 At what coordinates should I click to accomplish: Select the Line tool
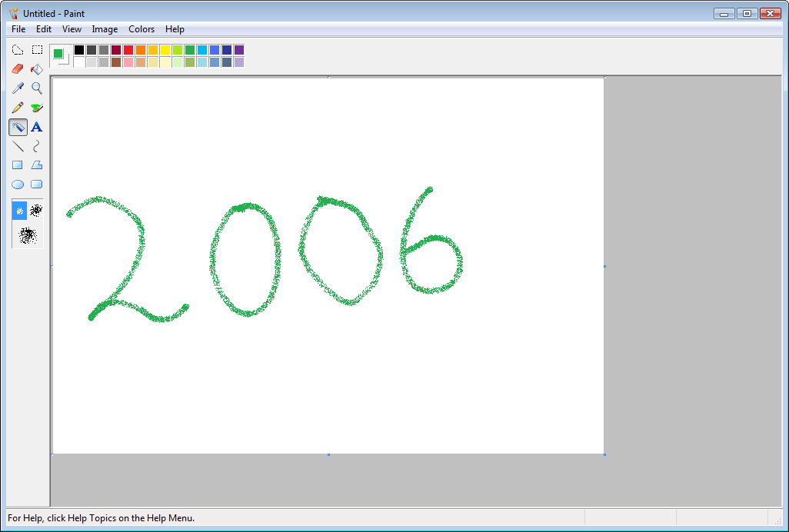[x=18, y=145]
